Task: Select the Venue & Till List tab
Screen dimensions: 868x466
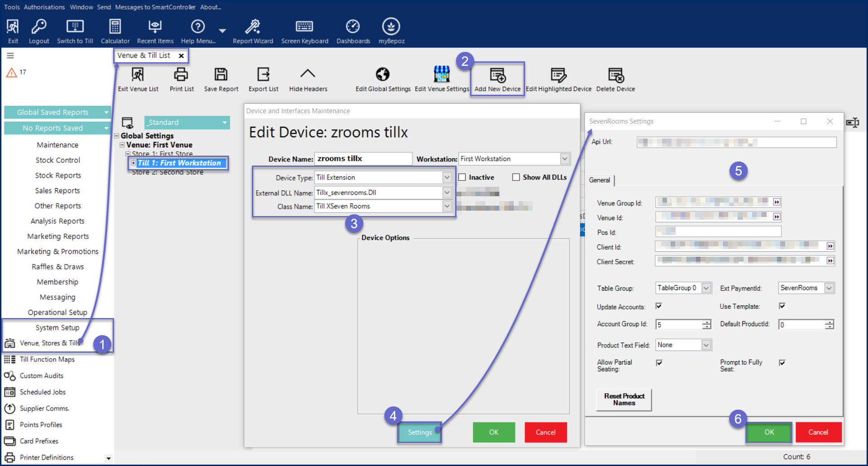Action: pos(144,55)
